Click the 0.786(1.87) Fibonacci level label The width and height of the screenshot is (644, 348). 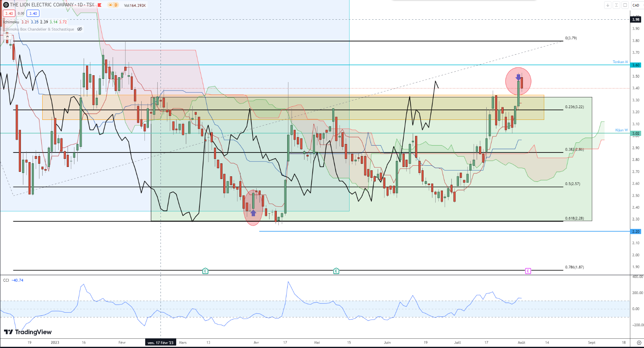(574, 267)
